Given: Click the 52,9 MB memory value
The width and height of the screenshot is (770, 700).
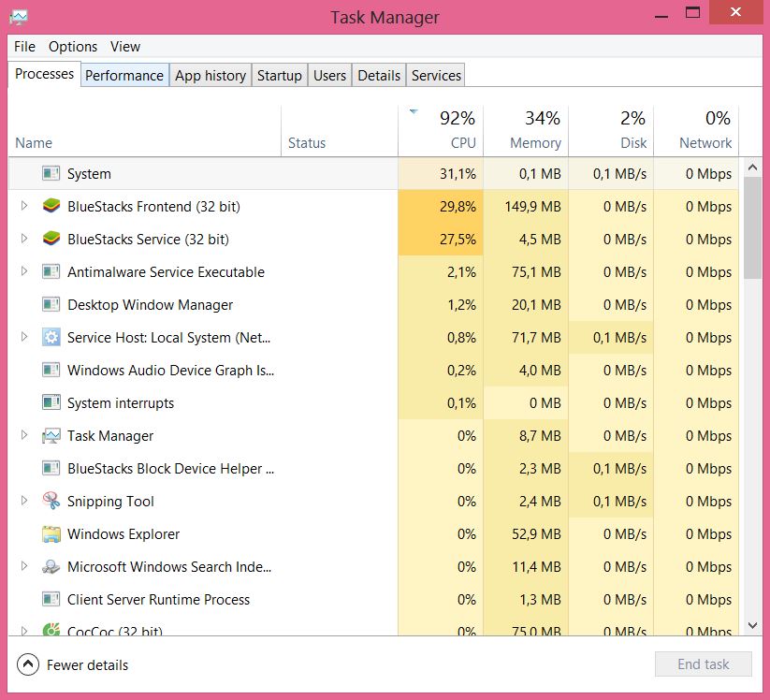Looking at the screenshot, I should click(x=536, y=534).
